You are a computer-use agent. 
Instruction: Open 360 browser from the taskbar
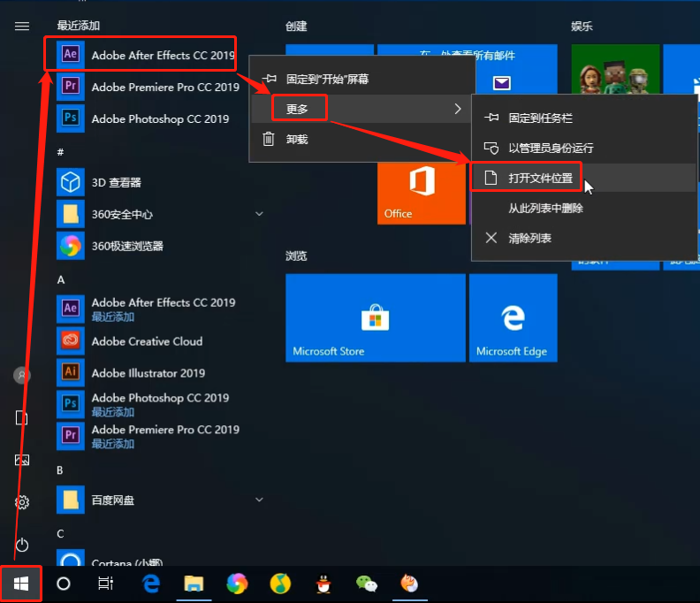pos(237,584)
